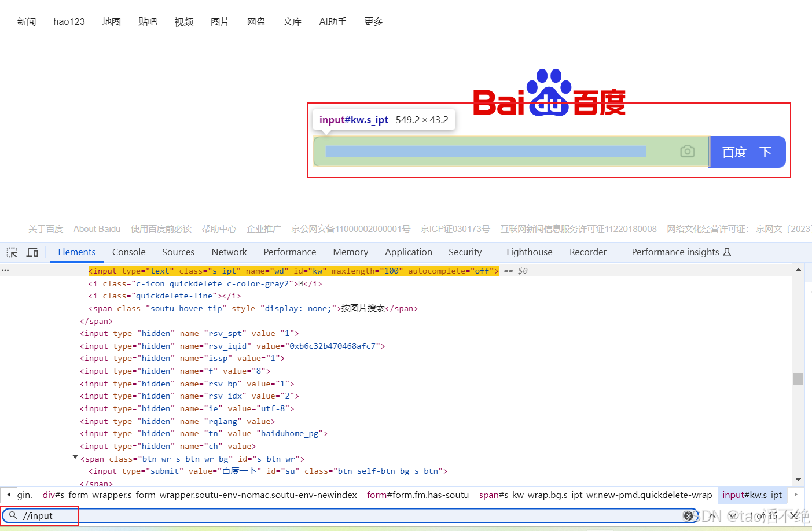Select the span class="soutu-hover-tip" line
This screenshot has width=812, height=531.
click(253, 308)
